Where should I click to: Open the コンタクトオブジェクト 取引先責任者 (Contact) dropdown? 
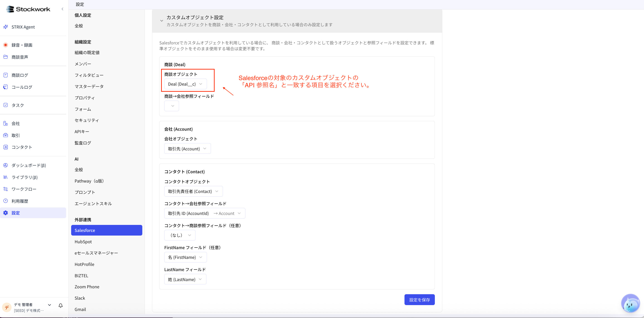(x=193, y=191)
